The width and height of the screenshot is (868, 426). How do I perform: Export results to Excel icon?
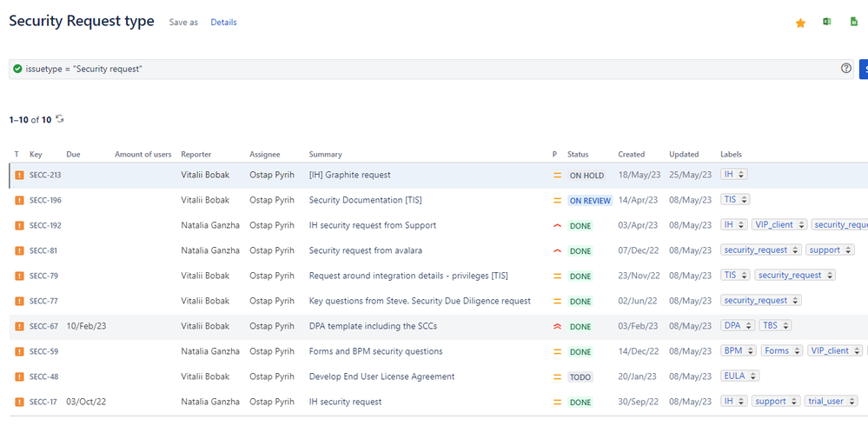click(x=826, y=22)
